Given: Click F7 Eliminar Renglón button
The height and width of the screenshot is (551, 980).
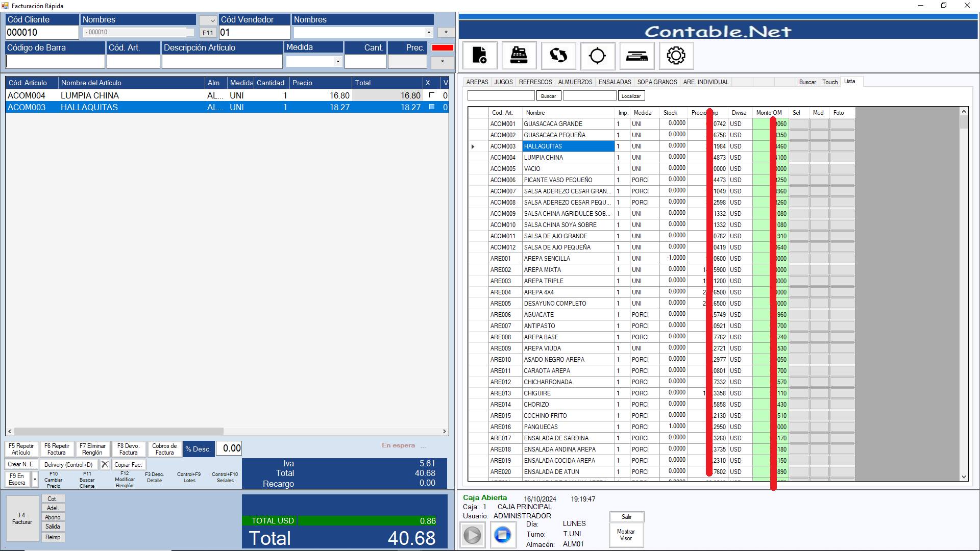Looking at the screenshot, I should point(92,449).
